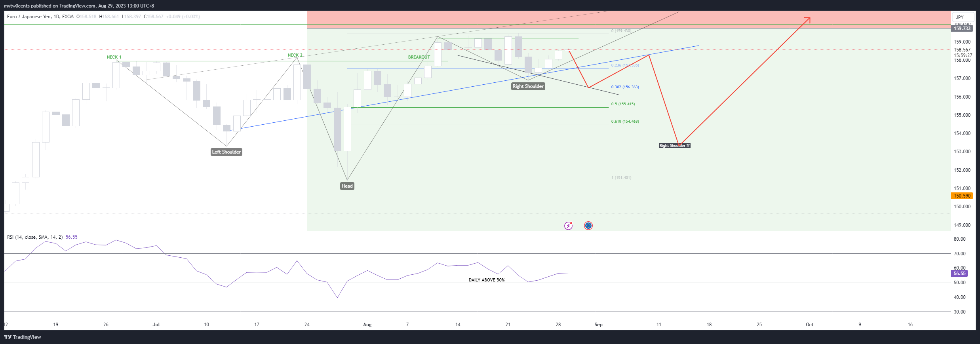Click the 0.382 (156.363) Fibonacci level
The height and width of the screenshot is (344, 980).
click(625, 87)
